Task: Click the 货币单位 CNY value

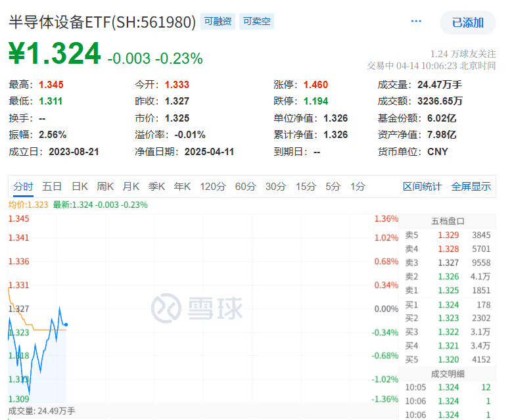Action: tap(438, 152)
